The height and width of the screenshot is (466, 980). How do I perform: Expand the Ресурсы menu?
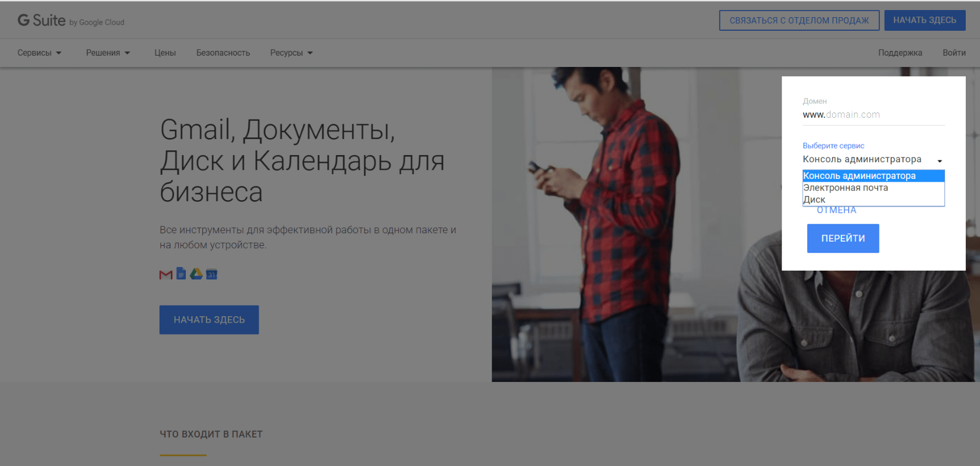(292, 53)
